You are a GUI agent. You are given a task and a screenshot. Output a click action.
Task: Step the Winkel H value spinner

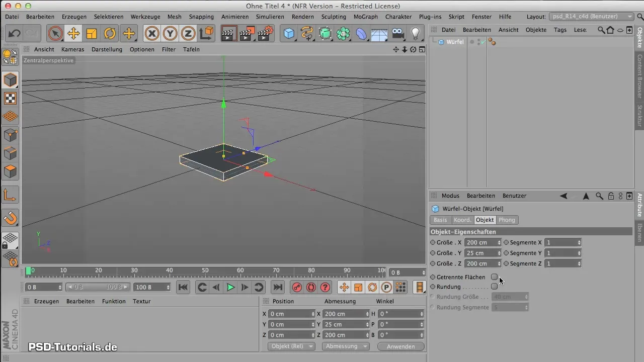pos(422,314)
